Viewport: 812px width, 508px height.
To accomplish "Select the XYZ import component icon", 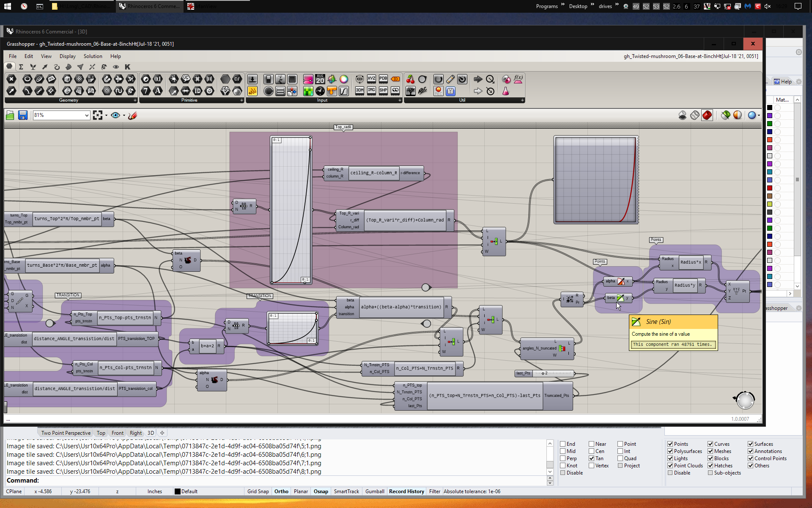I will [371, 79].
